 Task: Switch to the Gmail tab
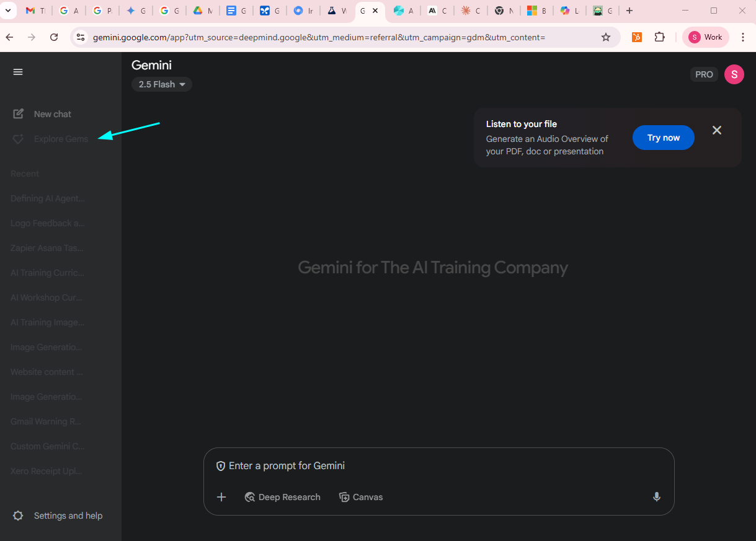[35, 11]
